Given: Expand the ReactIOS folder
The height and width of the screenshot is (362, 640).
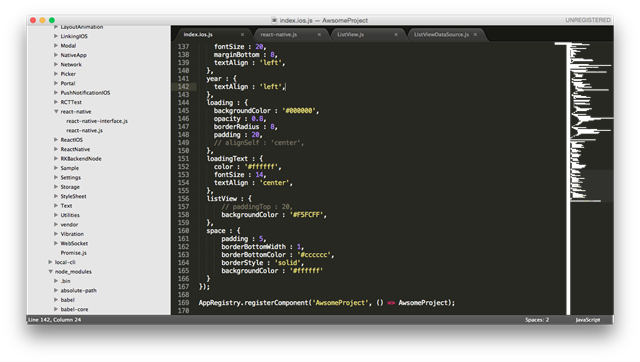Looking at the screenshot, I should [56, 140].
